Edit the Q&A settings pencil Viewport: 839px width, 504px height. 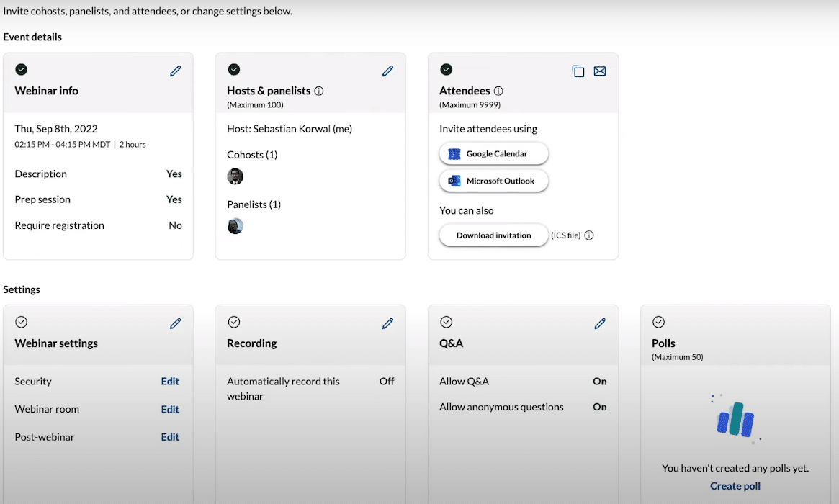[x=600, y=323]
